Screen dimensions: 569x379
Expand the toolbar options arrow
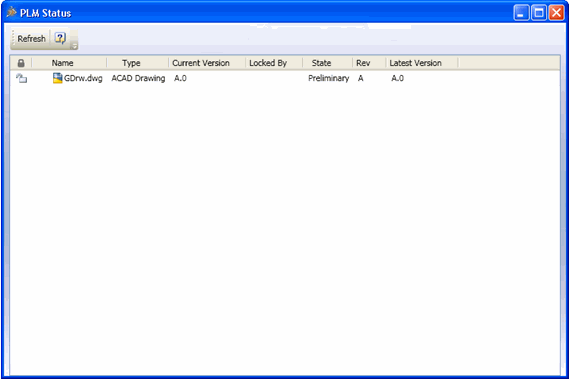pyautogui.click(x=74, y=46)
